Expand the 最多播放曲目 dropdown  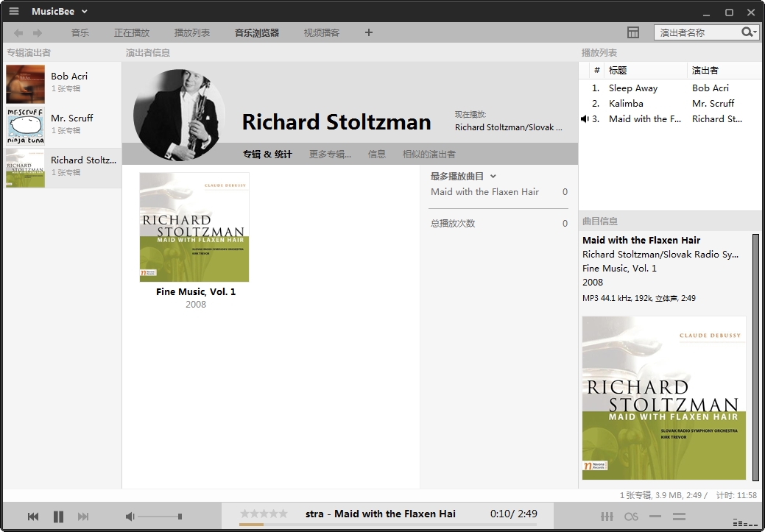click(493, 177)
